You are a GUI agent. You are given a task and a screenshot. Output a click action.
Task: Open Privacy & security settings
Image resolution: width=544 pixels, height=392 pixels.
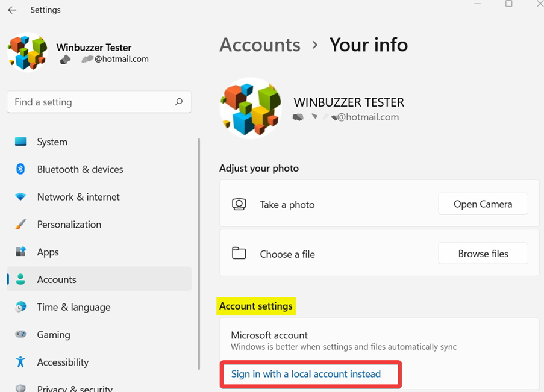pos(99,386)
